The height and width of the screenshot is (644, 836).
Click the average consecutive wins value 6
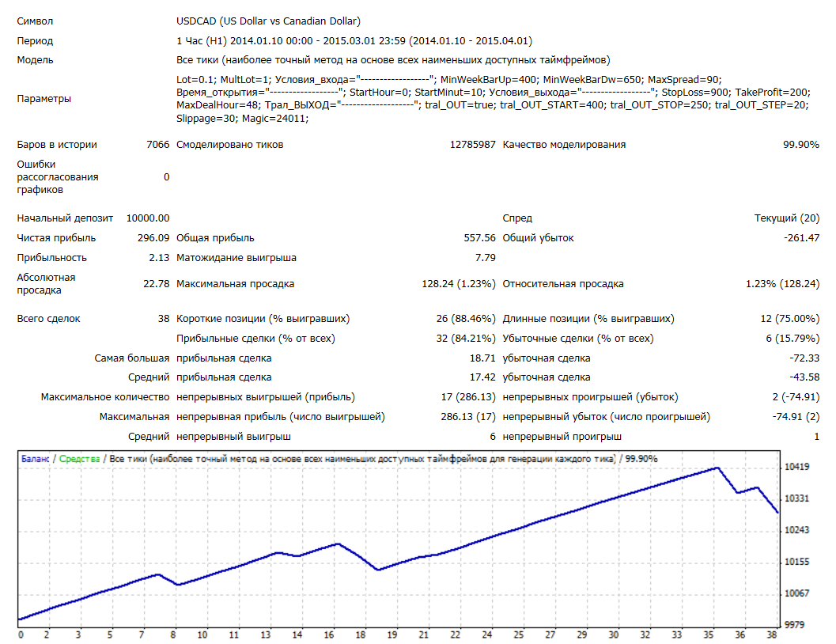point(493,437)
